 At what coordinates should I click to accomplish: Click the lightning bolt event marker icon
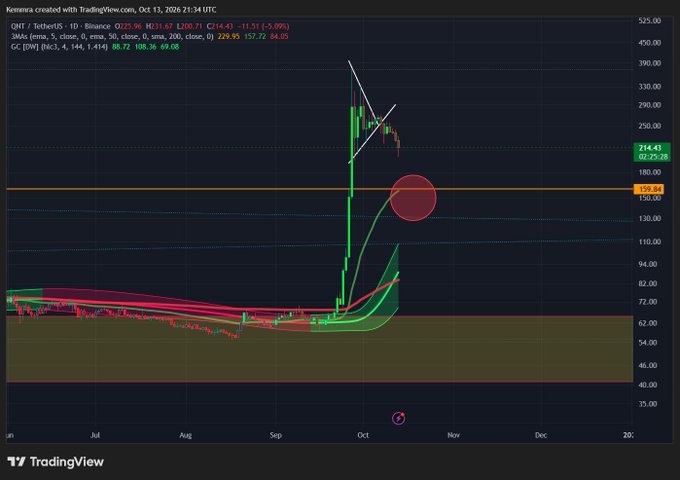point(399,418)
